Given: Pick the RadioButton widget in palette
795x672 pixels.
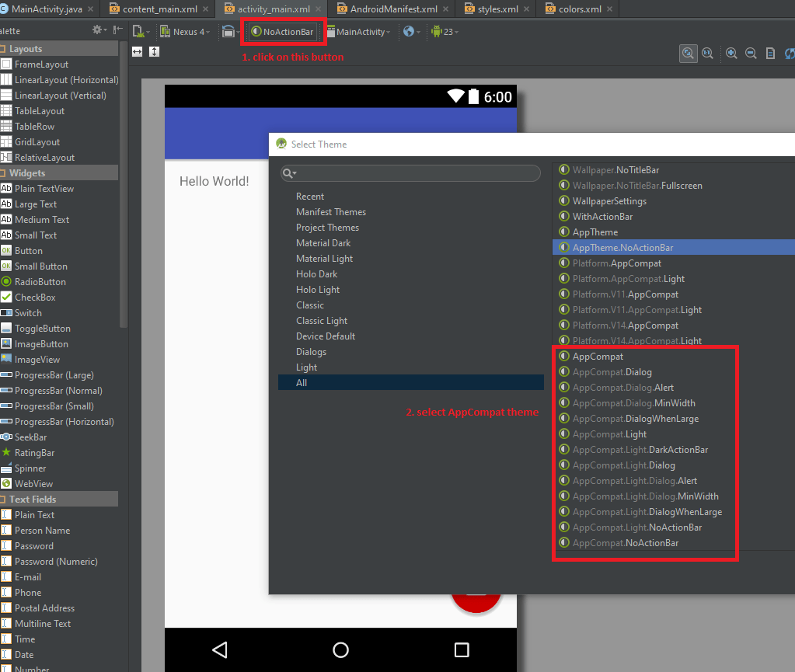Looking at the screenshot, I should tap(33, 282).
